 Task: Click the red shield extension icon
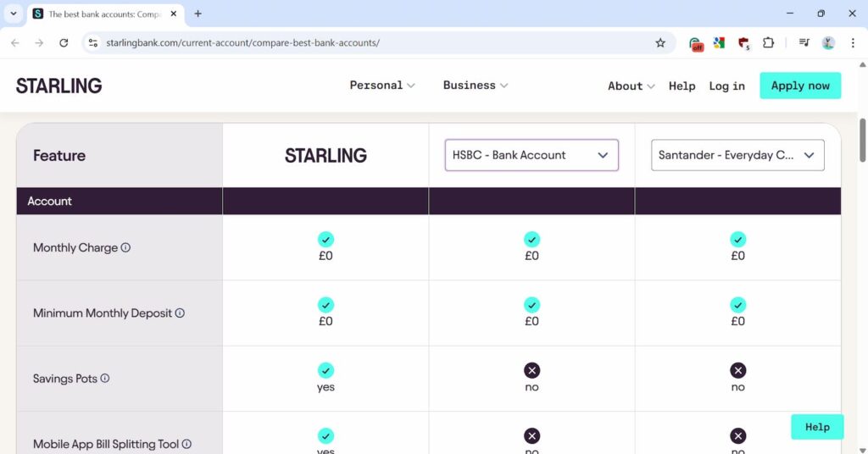pos(743,43)
